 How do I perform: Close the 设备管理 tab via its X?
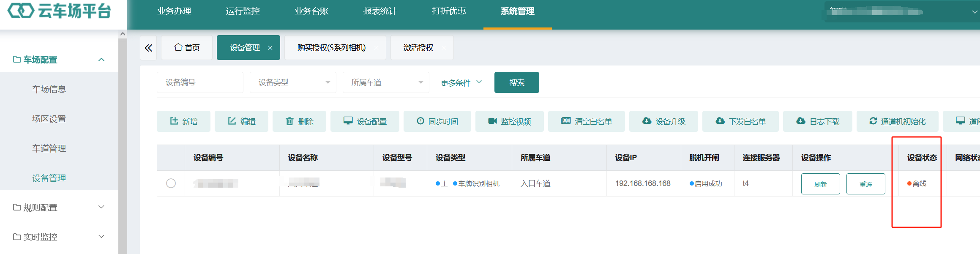pyautogui.click(x=270, y=48)
